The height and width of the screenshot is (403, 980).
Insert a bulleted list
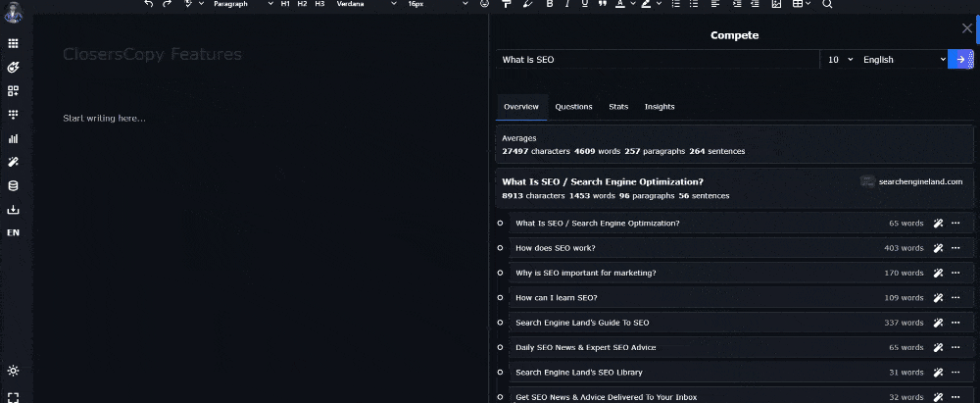pyautogui.click(x=693, y=4)
